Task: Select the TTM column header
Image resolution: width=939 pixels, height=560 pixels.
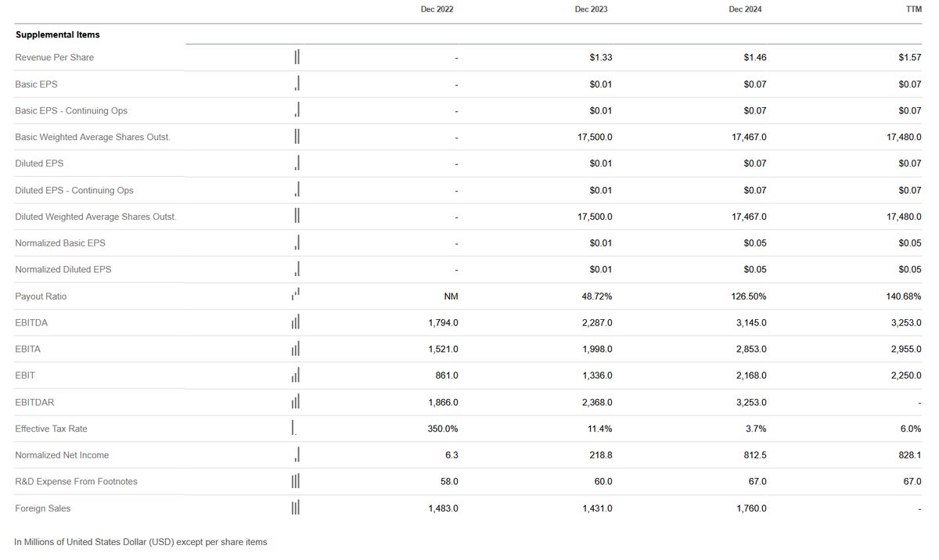Action: (x=912, y=9)
